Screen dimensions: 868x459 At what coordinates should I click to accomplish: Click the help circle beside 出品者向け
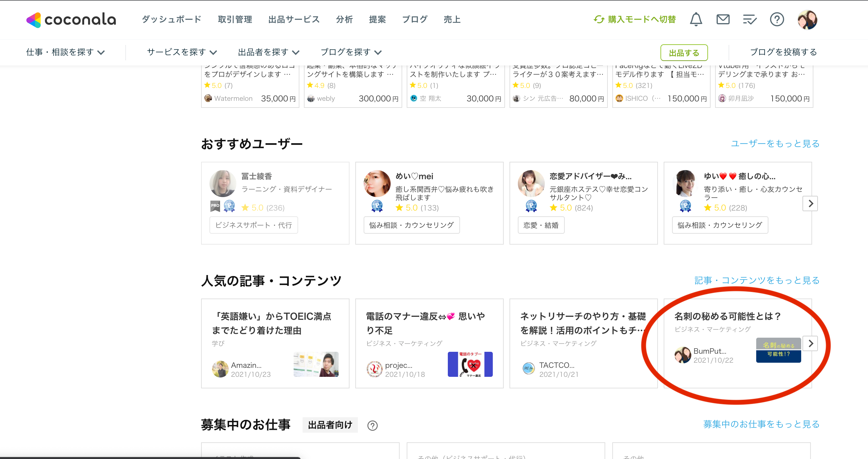pos(372,425)
